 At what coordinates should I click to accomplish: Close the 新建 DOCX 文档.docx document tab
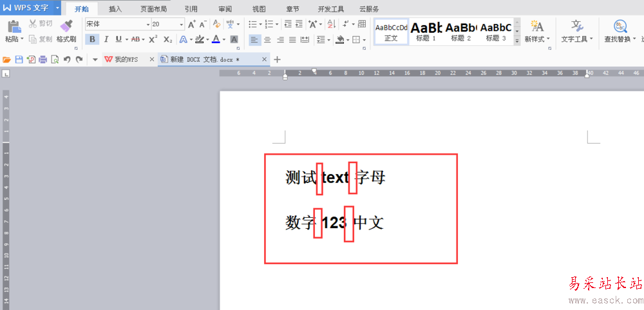(x=265, y=59)
